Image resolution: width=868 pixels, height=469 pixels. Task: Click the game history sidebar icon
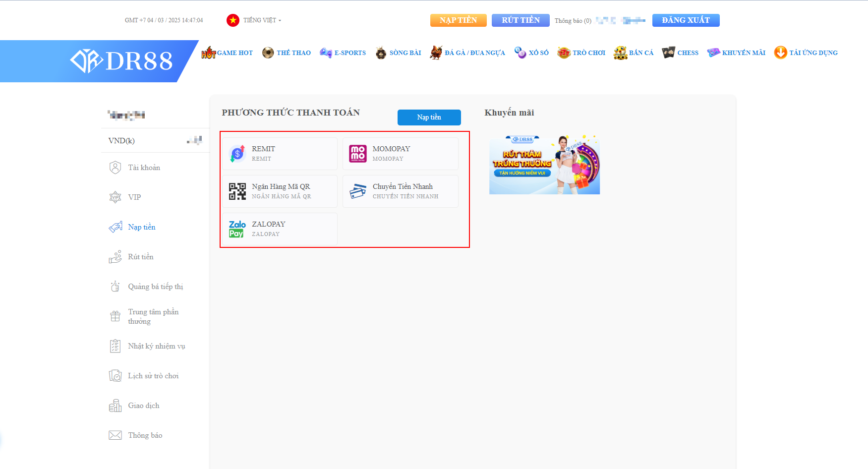(x=116, y=376)
